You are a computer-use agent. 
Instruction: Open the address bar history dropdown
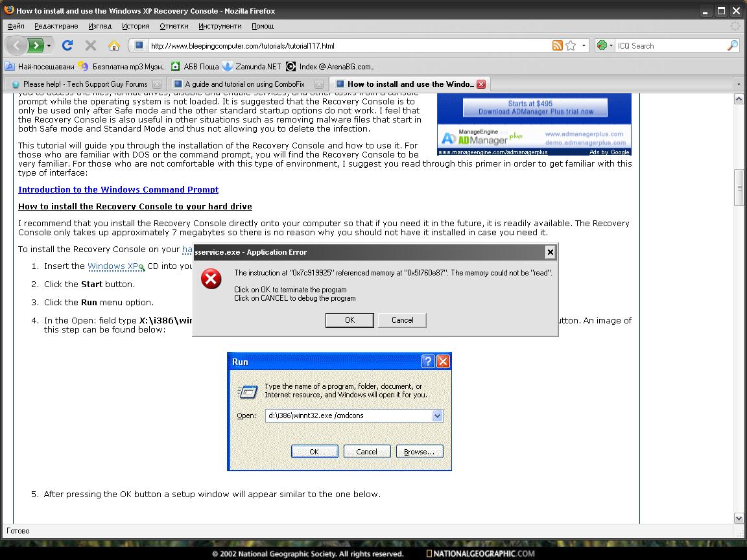pyautogui.click(x=584, y=45)
